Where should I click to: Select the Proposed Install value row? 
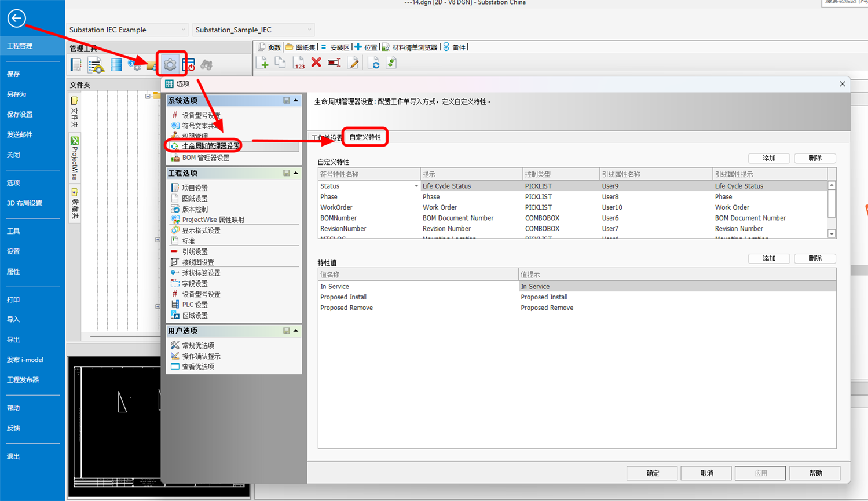(x=343, y=297)
